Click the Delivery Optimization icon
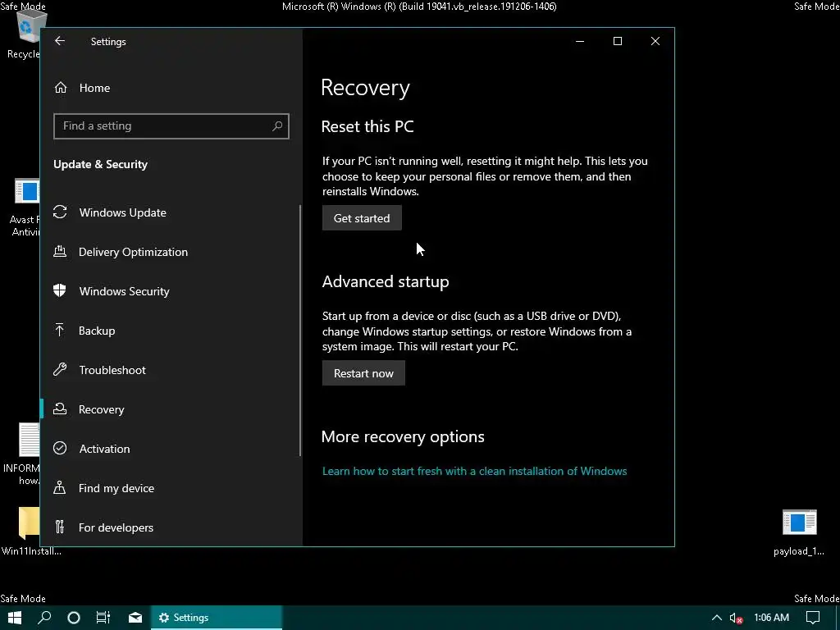Viewport: 840px width, 630px height. [60, 251]
